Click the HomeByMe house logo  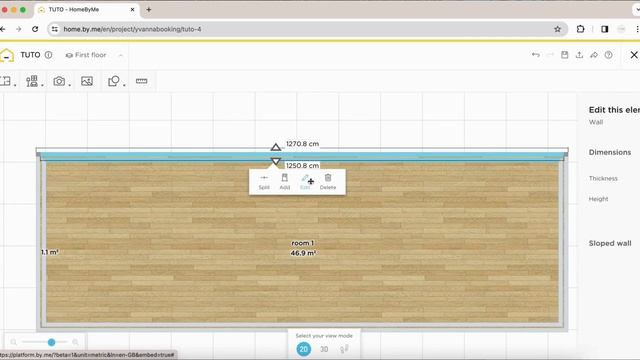coord(7,56)
